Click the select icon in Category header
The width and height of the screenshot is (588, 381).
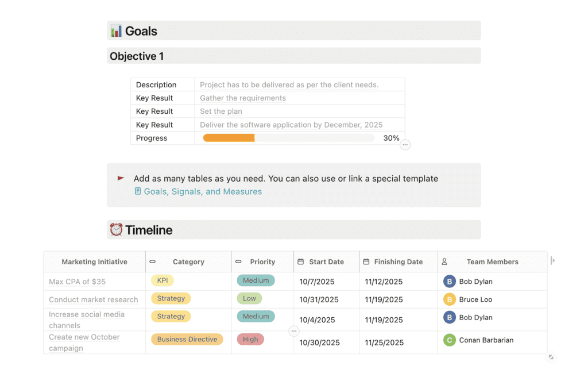click(153, 262)
